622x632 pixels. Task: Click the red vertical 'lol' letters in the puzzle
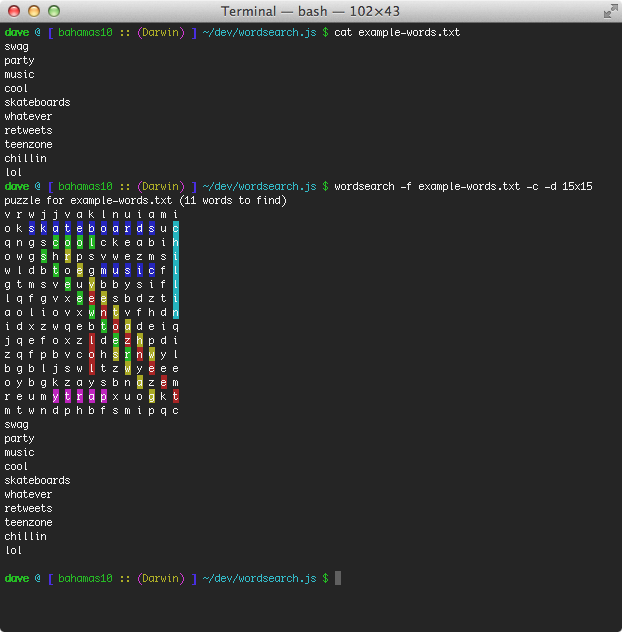click(x=92, y=354)
